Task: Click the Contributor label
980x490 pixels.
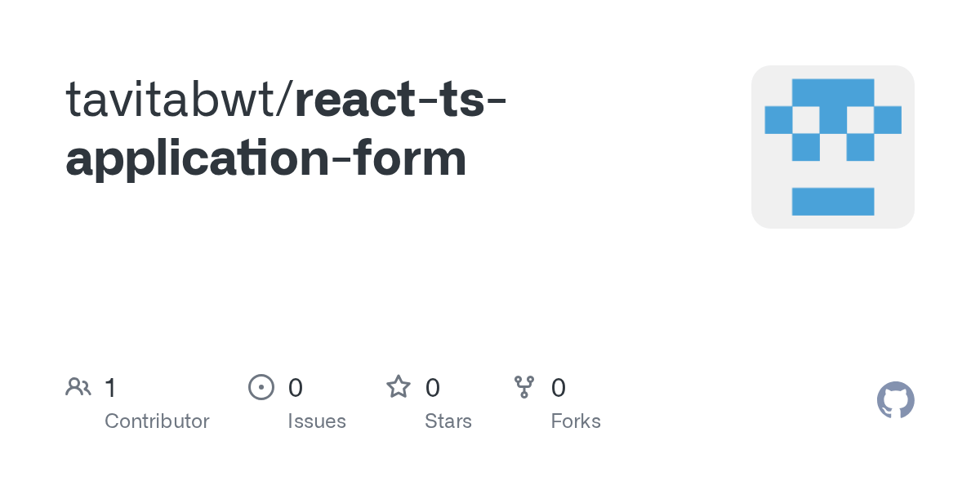Action: [x=157, y=421]
